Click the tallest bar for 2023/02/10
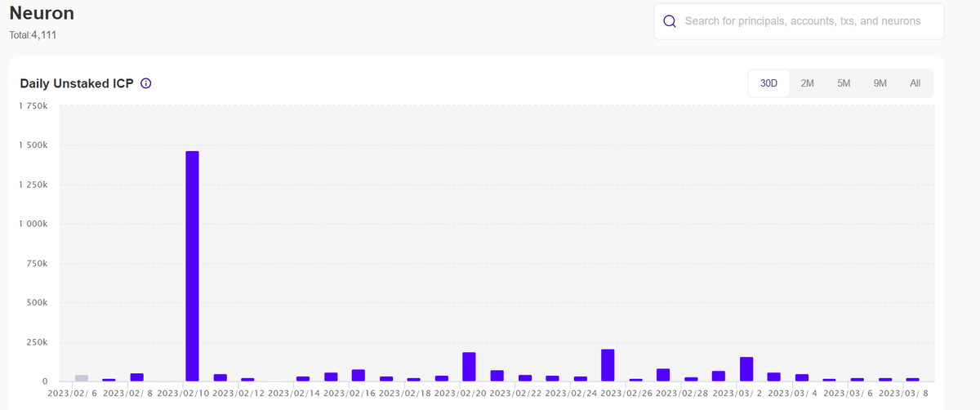This screenshot has width=980, height=410. pyautogui.click(x=192, y=266)
